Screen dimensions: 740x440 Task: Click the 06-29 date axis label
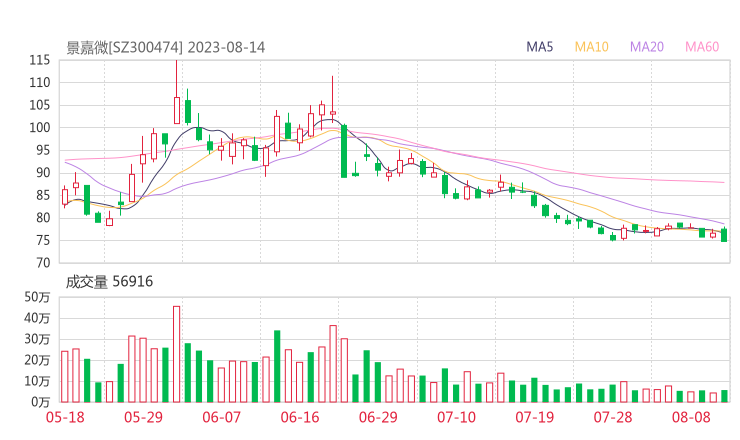[x=378, y=417]
